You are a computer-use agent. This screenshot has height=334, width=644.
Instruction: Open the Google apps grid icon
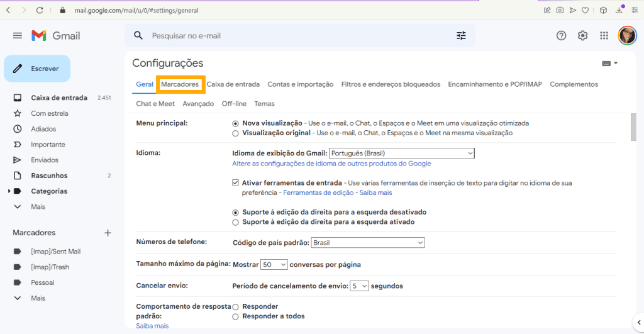pos(604,36)
